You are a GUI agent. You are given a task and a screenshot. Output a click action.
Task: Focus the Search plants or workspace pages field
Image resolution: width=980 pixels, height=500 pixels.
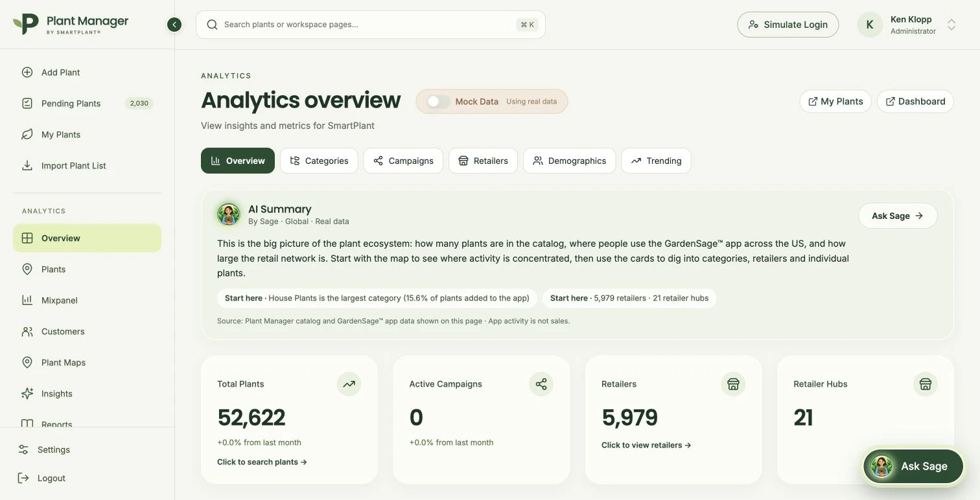coord(370,25)
